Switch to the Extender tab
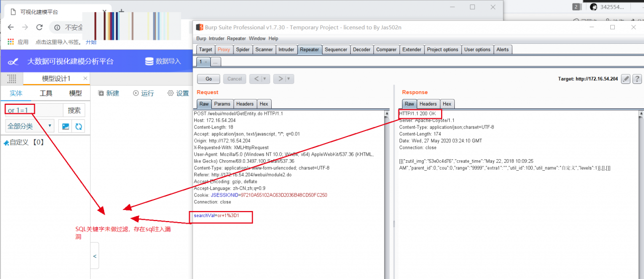 (412, 49)
